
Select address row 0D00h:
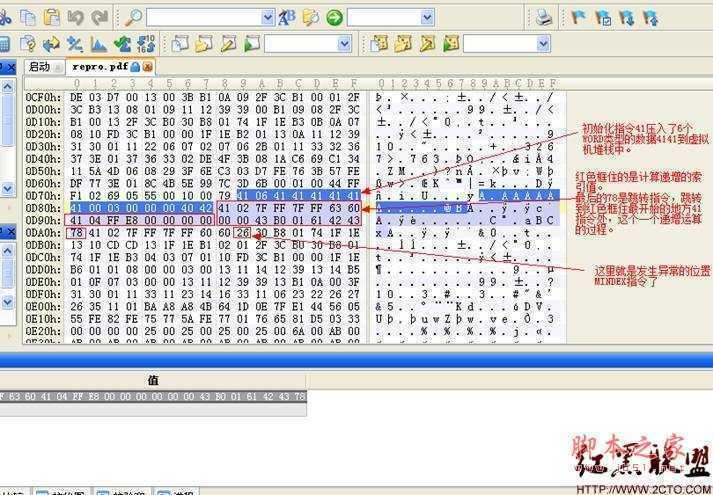(x=43, y=110)
